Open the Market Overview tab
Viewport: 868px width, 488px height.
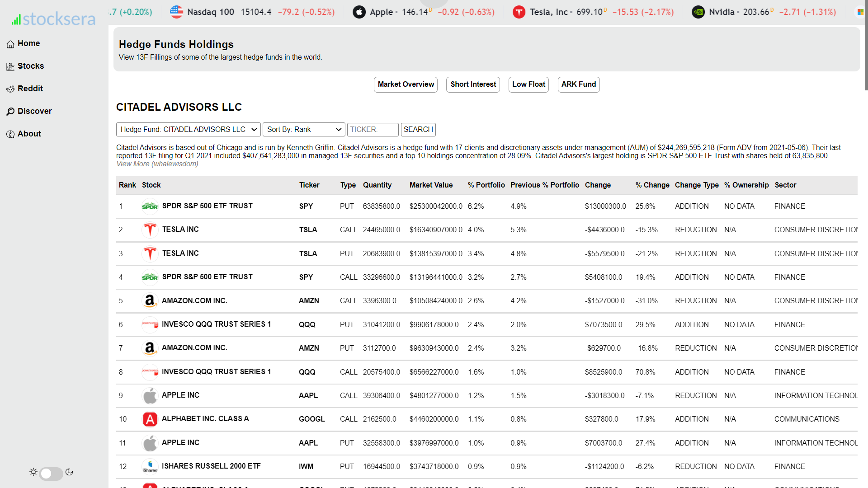tap(406, 84)
